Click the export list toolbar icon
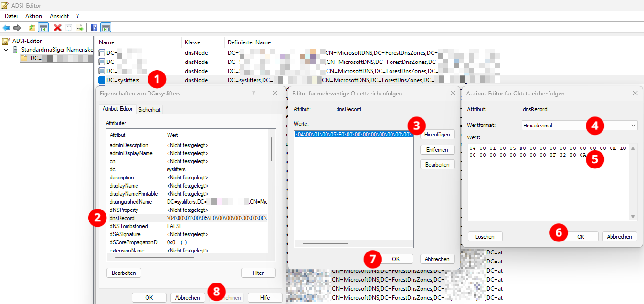The height and width of the screenshot is (304, 644). pyautogui.click(x=80, y=28)
